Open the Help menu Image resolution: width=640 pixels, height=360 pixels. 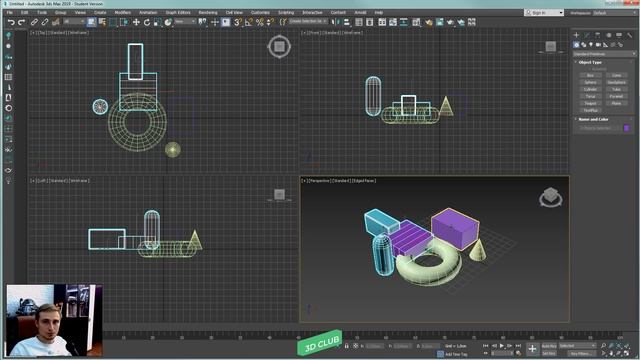tap(379, 13)
